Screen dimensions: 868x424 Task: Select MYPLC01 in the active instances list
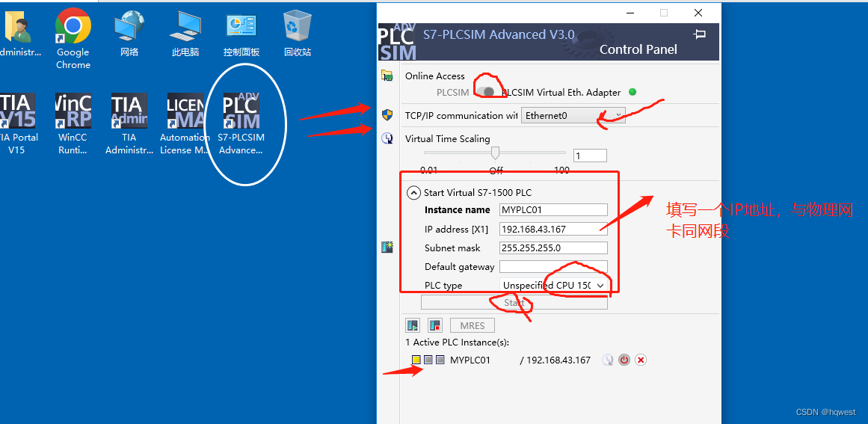tap(470, 360)
